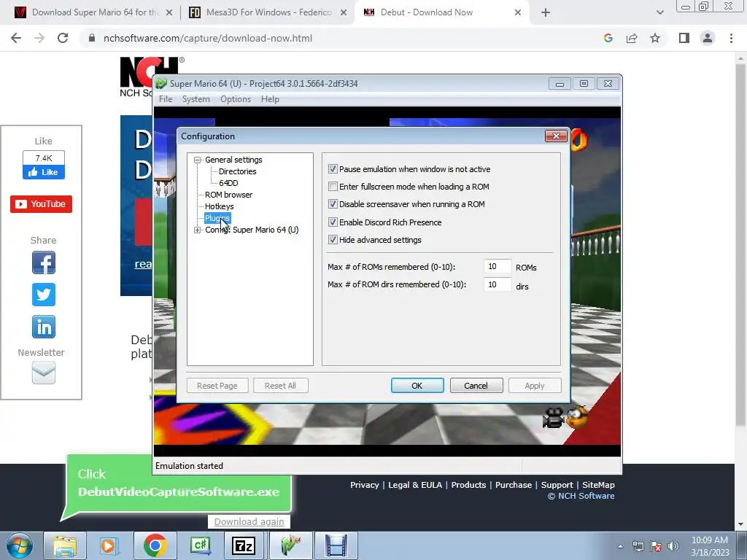747x560 pixels.
Task: Switch to Download Super Mario 64 browser tab
Action: click(x=93, y=12)
